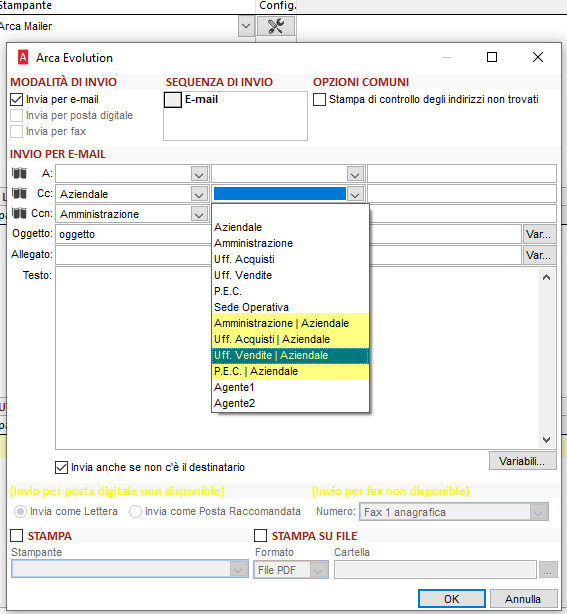
Task: Choose 'Uff. Acquisti' from the list
Action: 290,259
